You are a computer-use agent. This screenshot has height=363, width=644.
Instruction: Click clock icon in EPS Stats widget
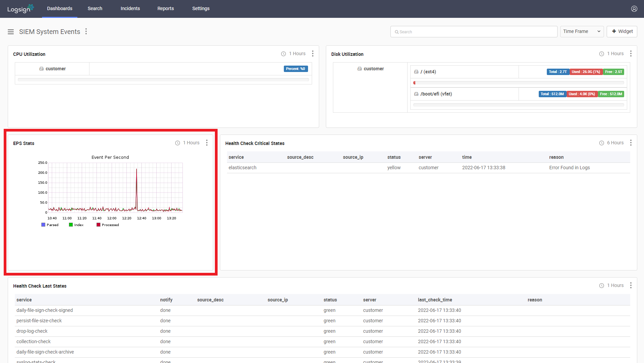click(x=178, y=143)
